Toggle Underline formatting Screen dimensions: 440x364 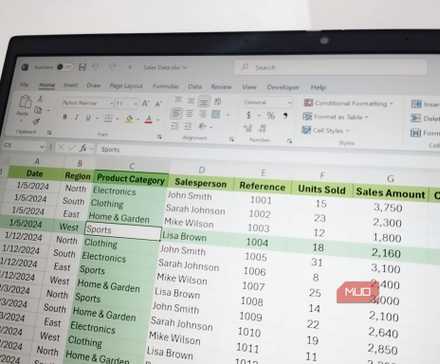click(x=88, y=117)
